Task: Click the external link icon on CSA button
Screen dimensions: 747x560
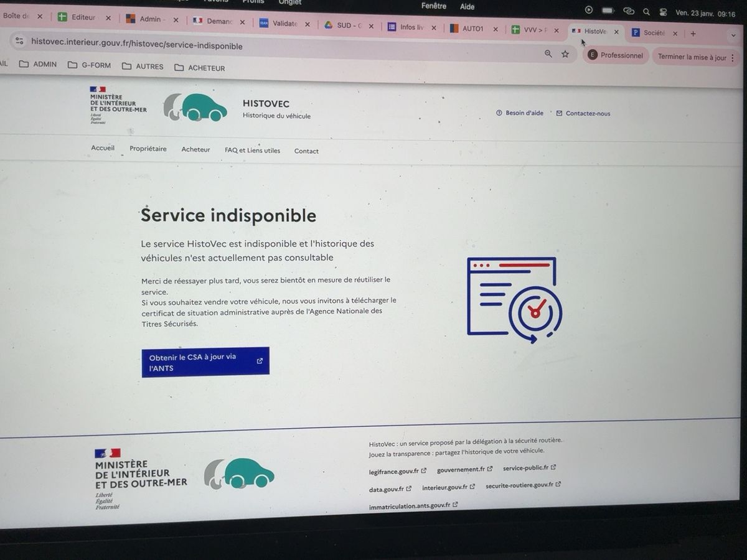Action: click(260, 361)
